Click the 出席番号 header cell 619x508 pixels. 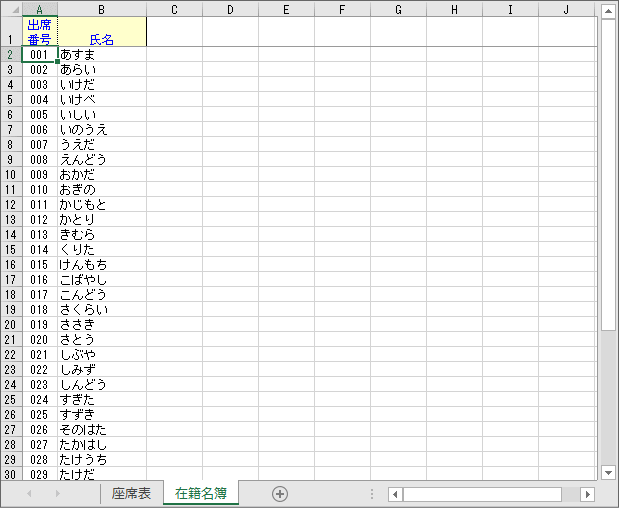coord(39,32)
